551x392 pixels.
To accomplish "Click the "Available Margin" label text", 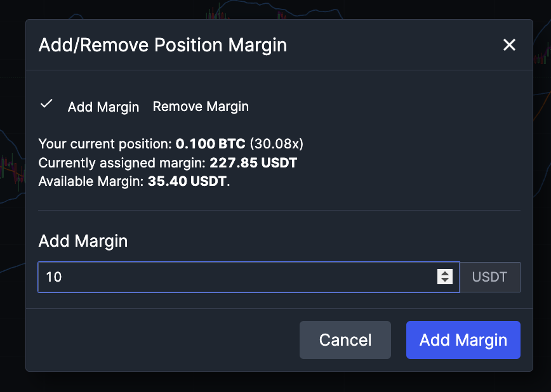I will (91, 182).
